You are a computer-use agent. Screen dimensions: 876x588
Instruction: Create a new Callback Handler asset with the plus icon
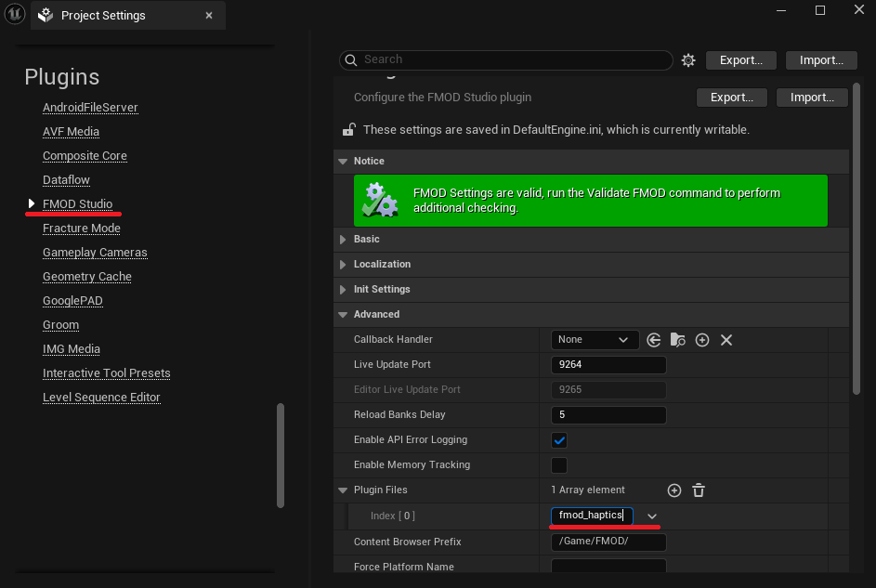pos(701,340)
